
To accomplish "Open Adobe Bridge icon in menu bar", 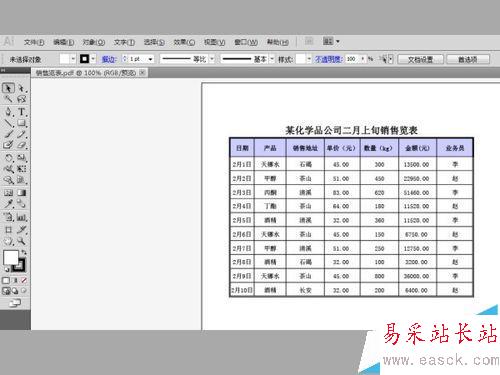I will pos(309,41).
